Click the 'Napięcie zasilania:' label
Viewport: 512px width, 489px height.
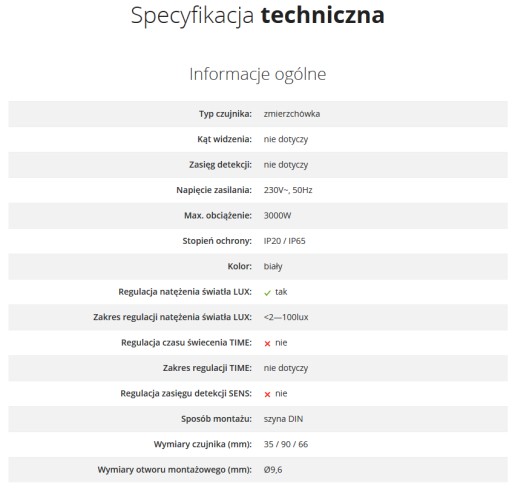click(x=214, y=190)
